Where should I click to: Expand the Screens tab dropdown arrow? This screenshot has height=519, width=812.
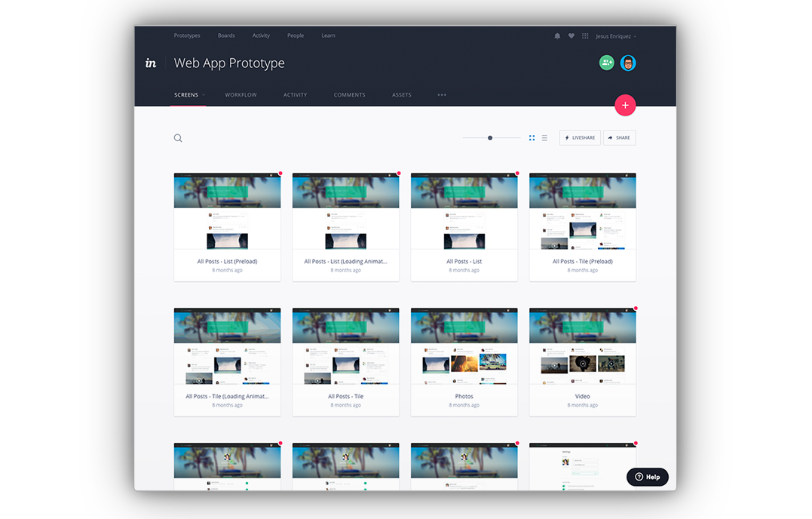pyautogui.click(x=204, y=95)
